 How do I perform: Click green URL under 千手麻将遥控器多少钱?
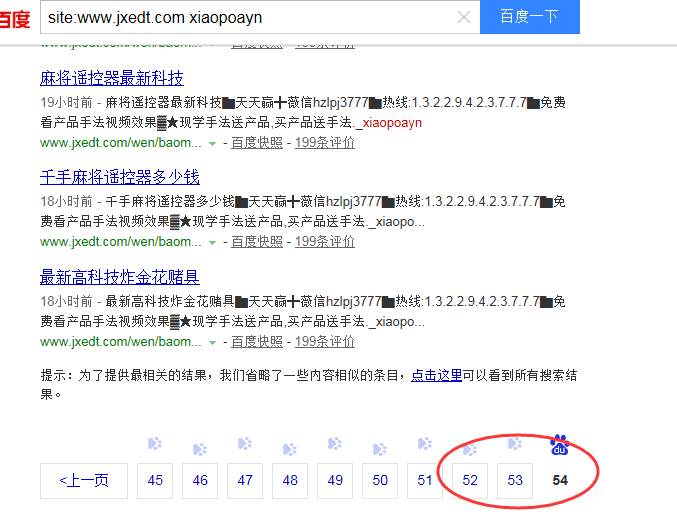(121, 242)
